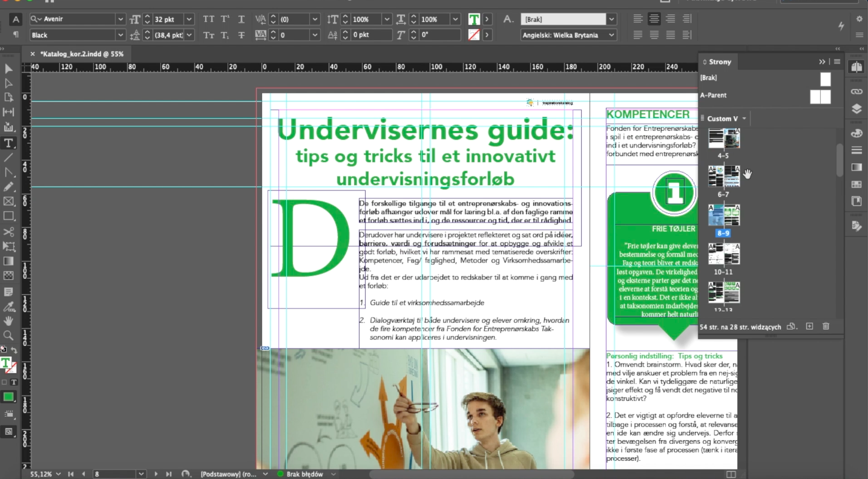Select the Note tool
This screenshot has width=868, height=479.
[x=8, y=292]
